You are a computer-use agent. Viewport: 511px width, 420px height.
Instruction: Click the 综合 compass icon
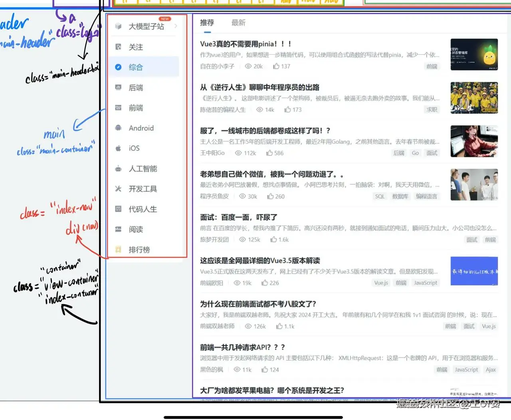118,67
